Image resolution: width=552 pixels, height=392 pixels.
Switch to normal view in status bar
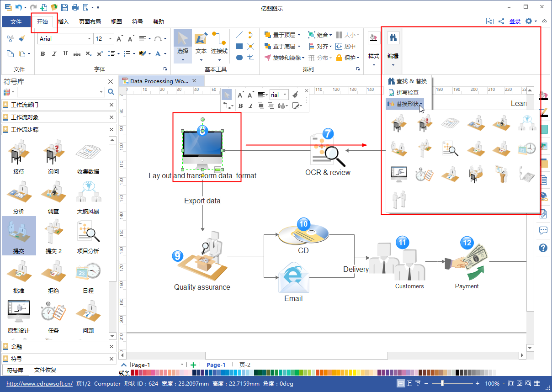point(401,383)
